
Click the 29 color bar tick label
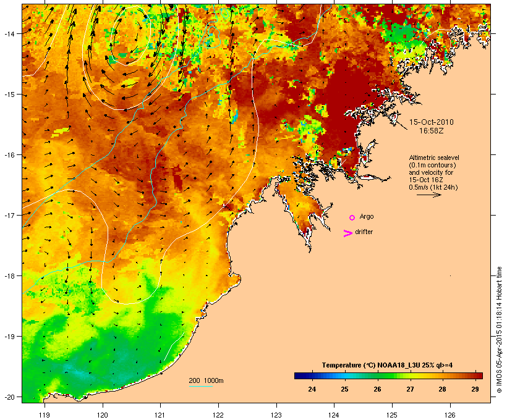click(x=475, y=389)
